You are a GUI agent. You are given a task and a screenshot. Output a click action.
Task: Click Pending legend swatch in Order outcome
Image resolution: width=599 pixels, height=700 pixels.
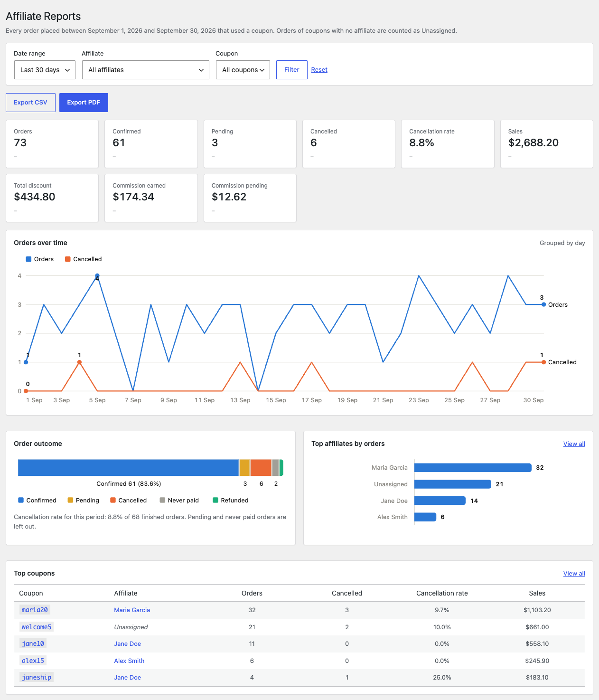(x=70, y=500)
